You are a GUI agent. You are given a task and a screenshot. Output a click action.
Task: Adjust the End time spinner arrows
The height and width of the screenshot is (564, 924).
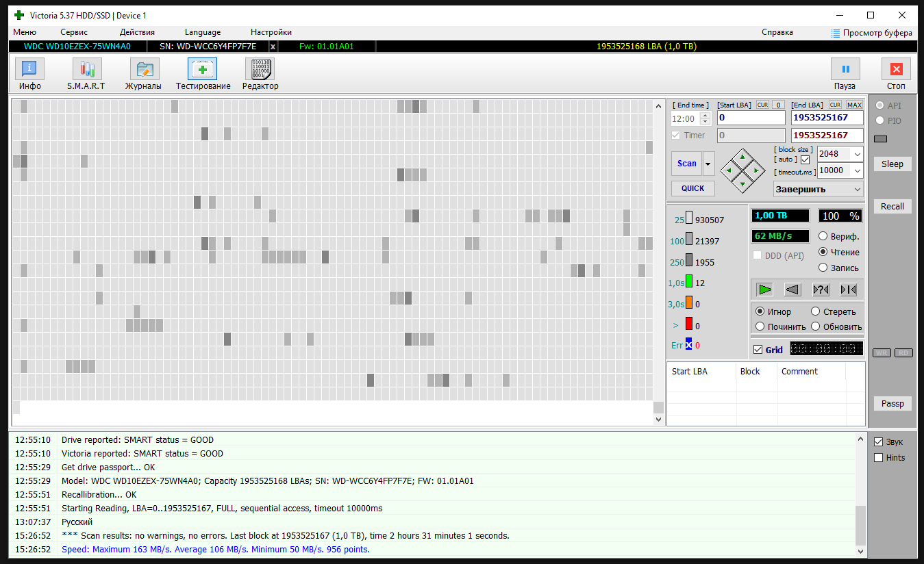705,119
